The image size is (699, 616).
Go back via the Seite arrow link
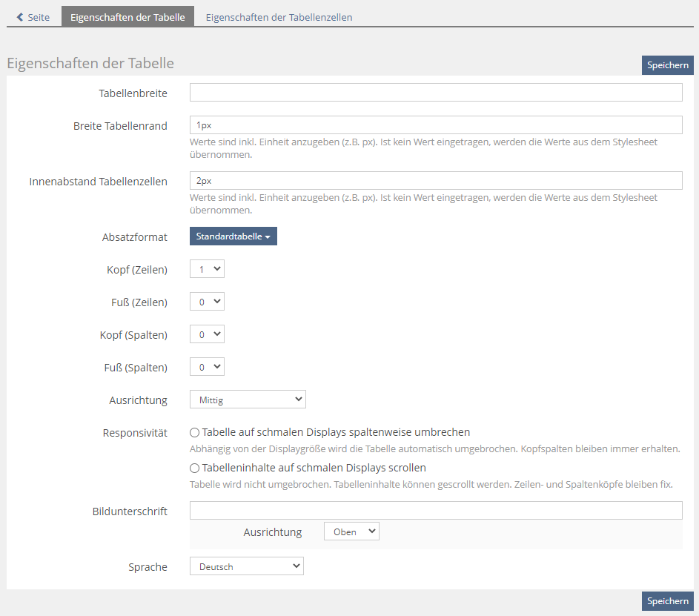coord(33,17)
